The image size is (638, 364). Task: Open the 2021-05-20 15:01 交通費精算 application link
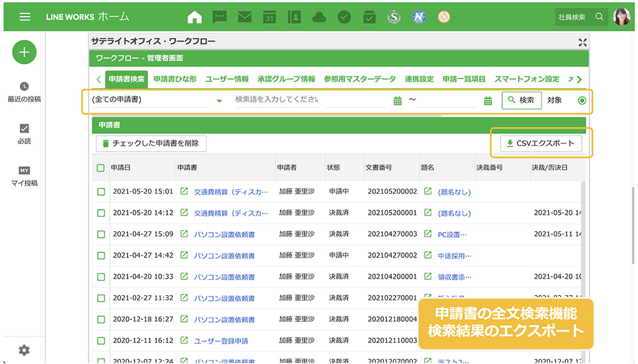pos(231,191)
